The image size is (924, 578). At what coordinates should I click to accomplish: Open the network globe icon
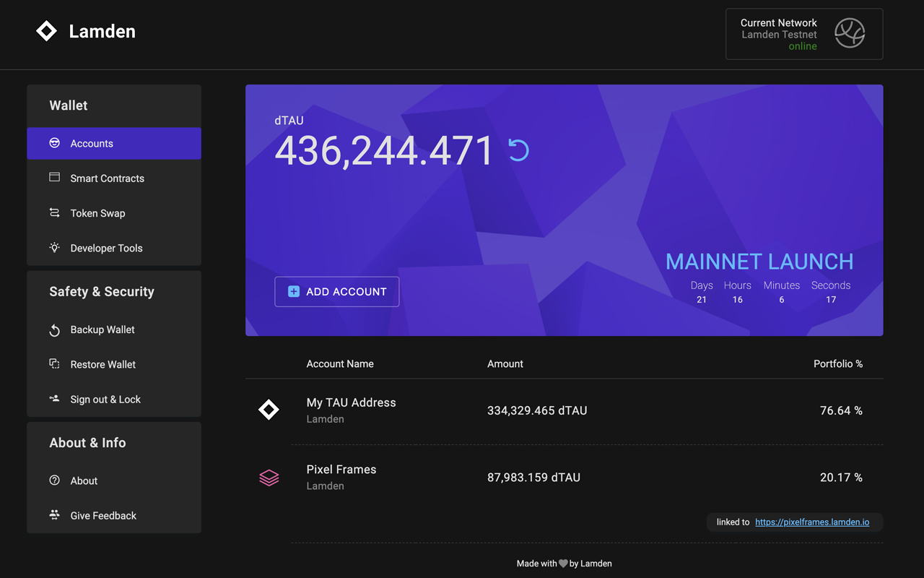pyautogui.click(x=850, y=33)
